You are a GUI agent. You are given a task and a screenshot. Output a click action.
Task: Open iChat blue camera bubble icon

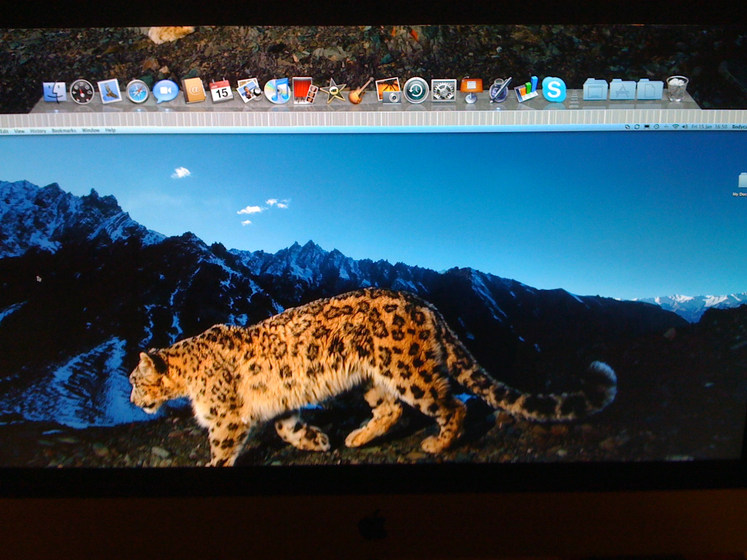165,91
